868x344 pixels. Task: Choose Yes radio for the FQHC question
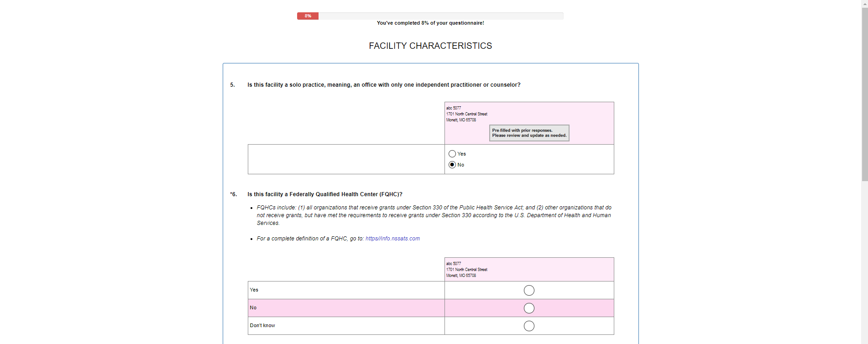point(529,290)
